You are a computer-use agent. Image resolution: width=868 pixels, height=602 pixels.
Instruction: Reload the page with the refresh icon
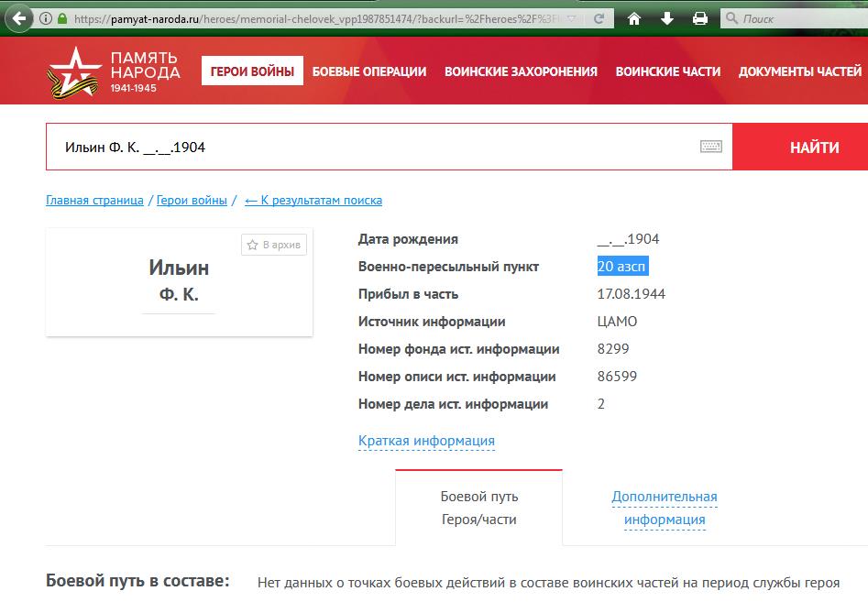click(599, 18)
